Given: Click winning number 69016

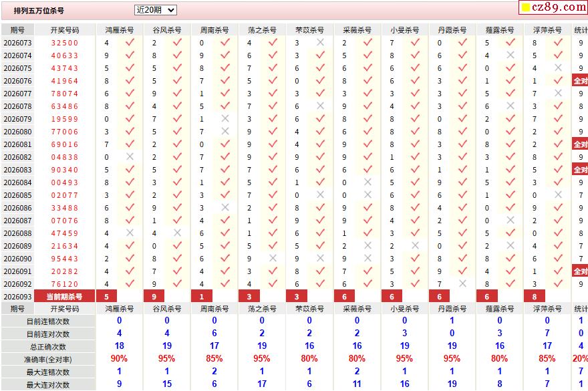Looking at the screenshot, I should point(65,144).
